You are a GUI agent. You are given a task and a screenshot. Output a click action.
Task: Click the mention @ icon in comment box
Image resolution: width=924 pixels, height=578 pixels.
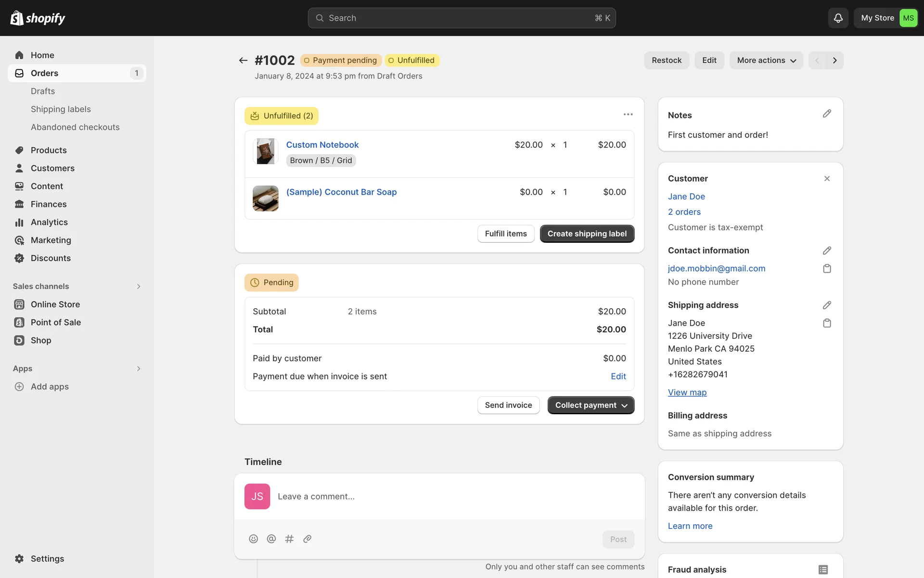[271, 539]
